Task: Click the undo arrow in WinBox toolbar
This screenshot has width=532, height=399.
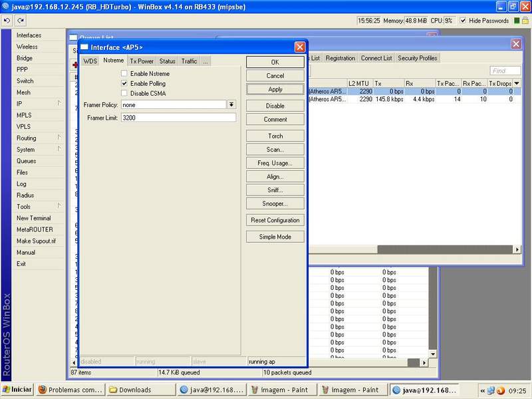Action: pos(7,21)
